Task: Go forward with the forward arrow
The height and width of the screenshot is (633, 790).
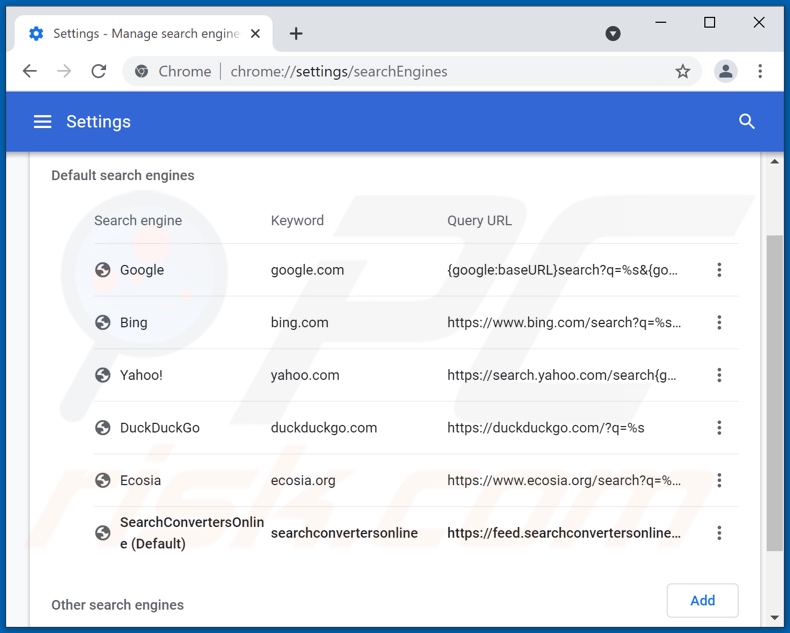Action: pyautogui.click(x=64, y=71)
